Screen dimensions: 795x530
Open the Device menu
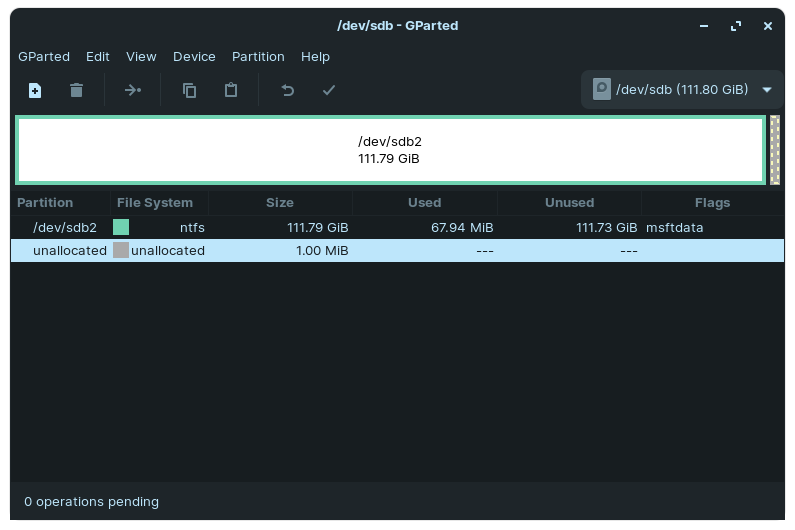pyautogui.click(x=194, y=57)
